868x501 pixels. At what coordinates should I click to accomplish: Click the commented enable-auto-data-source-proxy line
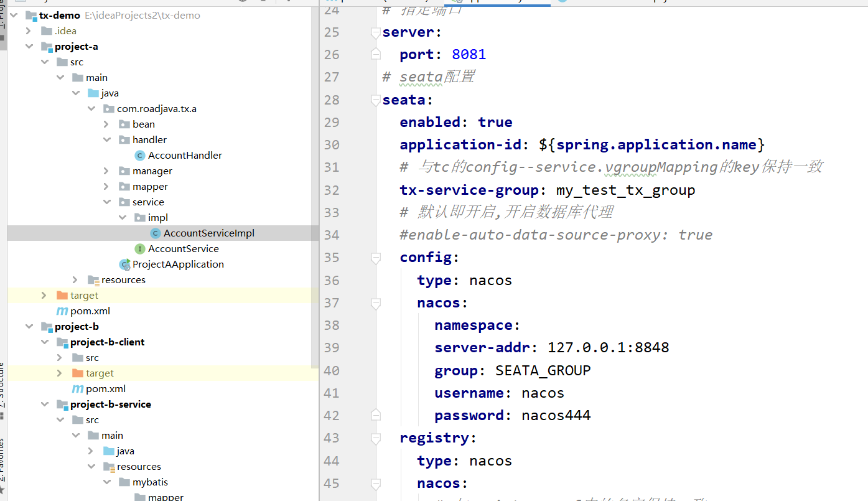[x=556, y=235]
